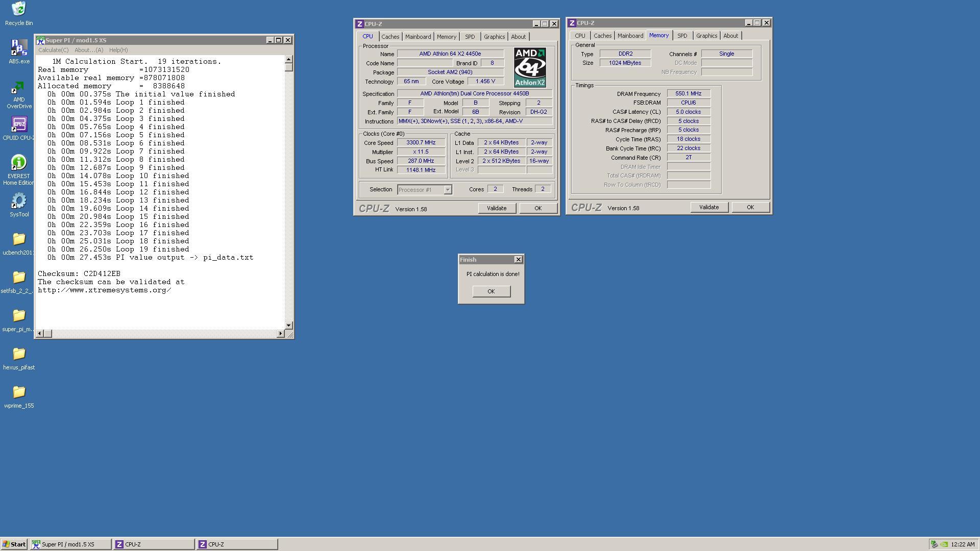Click the DRAM Frequency value 550.1 MHz
Image resolution: width=980 pixels, height=551 pixels.
[689, 94]
